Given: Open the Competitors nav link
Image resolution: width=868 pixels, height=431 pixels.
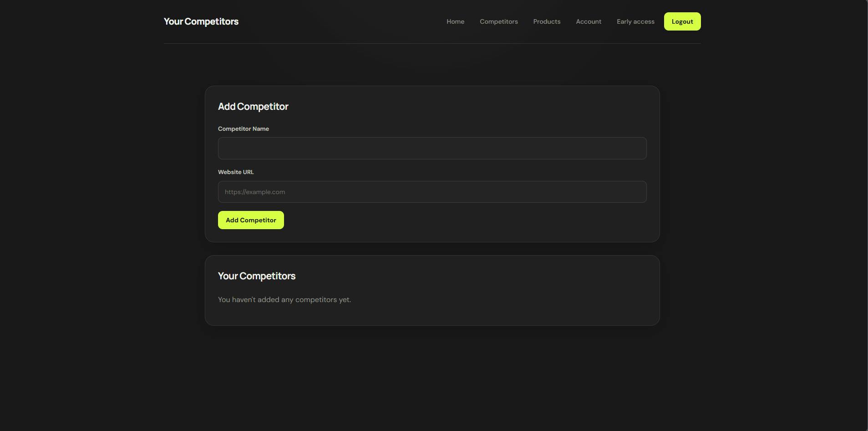Looking at the screenshot, I should (x=498, y=21).
